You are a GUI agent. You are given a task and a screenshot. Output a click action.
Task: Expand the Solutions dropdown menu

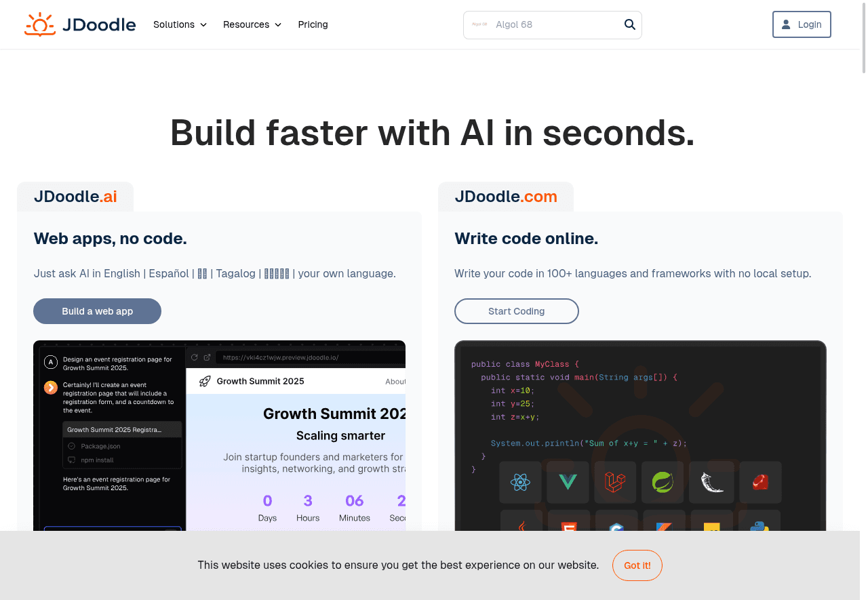click(180, 24)
